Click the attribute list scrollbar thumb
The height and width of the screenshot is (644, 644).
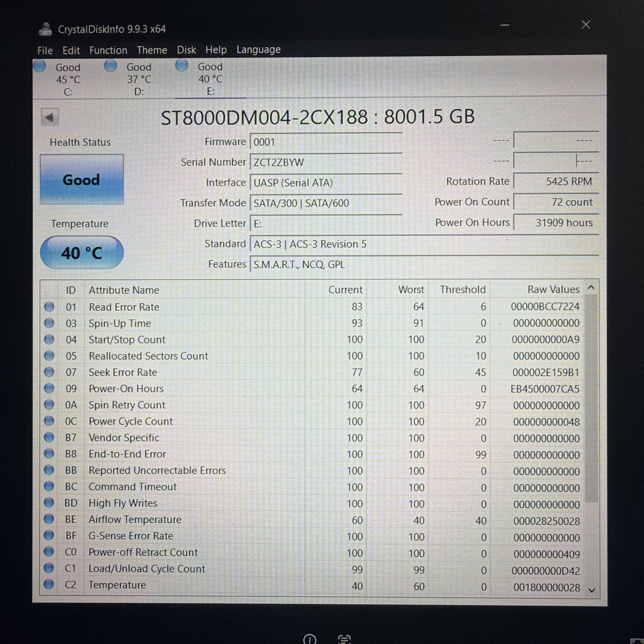(591, 398)
